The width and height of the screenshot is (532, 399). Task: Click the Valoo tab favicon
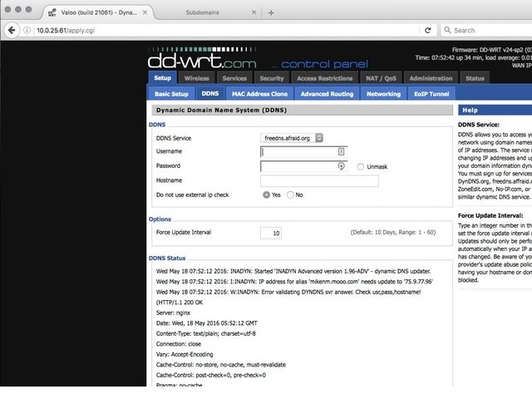[52, 12]
